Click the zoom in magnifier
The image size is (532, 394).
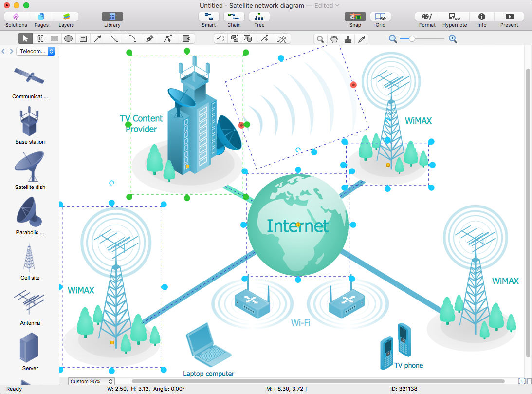point(453,39)
